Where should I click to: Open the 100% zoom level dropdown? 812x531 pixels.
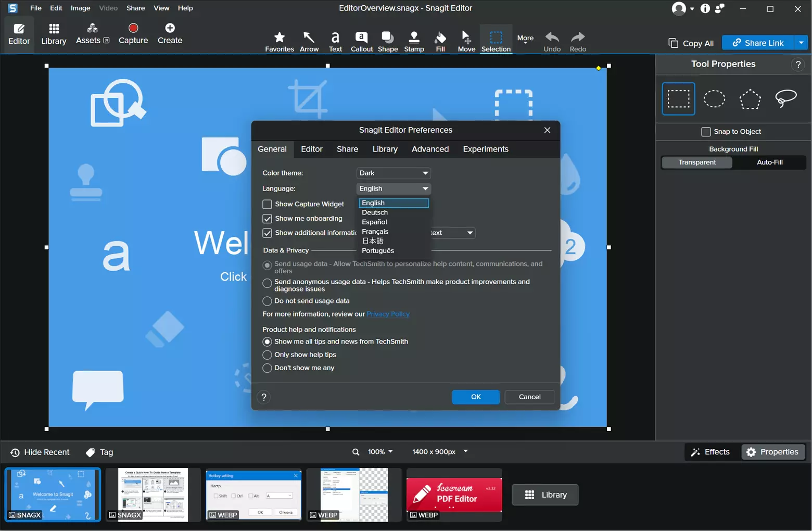(x=380, y=452)
